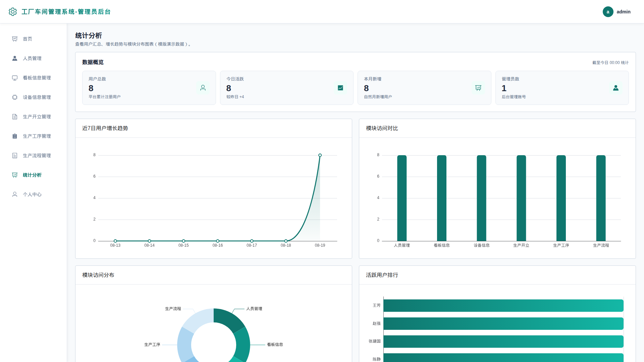Select the 设备信息 bar in the bar chart
The image size is (644, 362).
[x=481, y=198]
